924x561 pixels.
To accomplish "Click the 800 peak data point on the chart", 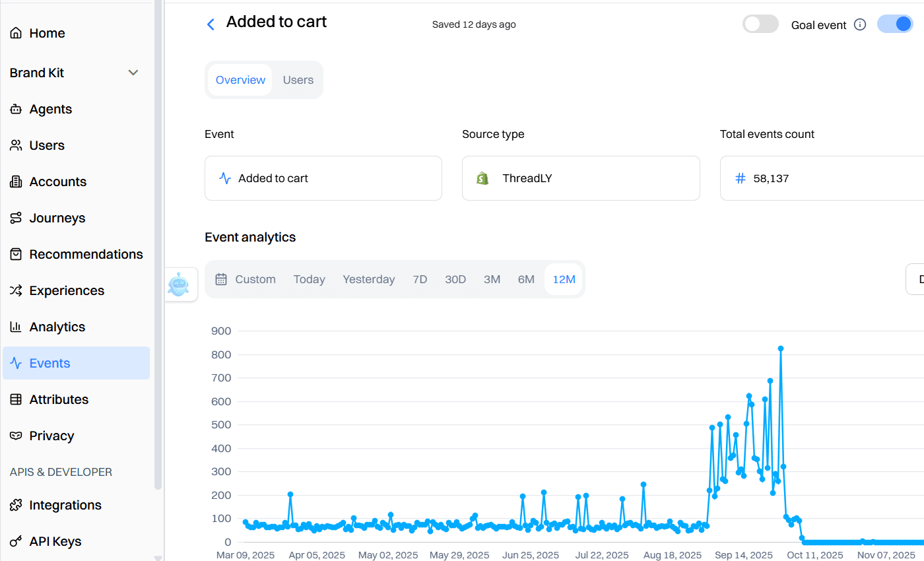I will coord(780,348).
